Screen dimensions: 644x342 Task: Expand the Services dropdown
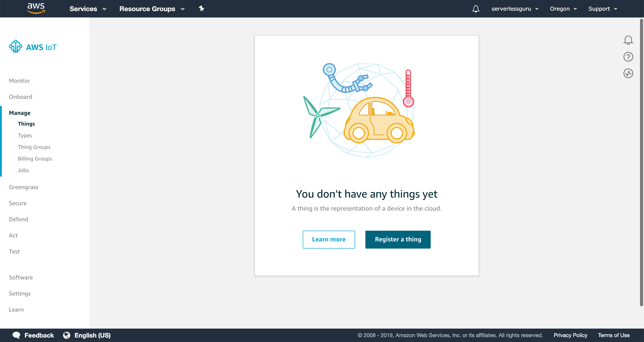(x=88, y=9)
